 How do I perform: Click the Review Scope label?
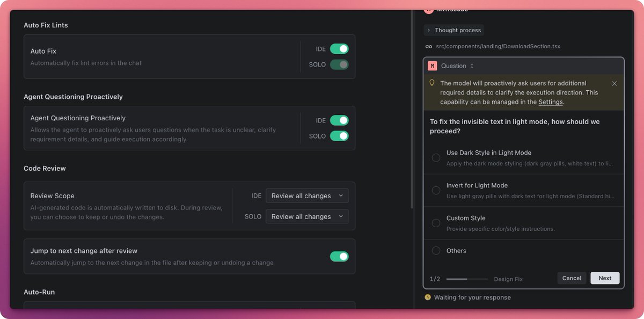(52, 196)
